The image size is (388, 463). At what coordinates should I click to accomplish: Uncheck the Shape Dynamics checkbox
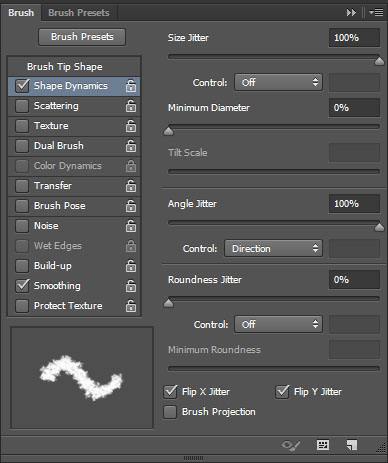(x=22, y=86)
